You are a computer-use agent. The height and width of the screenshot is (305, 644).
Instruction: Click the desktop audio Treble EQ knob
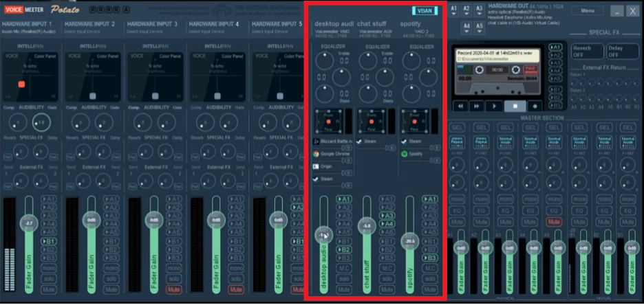click(325, 60)
